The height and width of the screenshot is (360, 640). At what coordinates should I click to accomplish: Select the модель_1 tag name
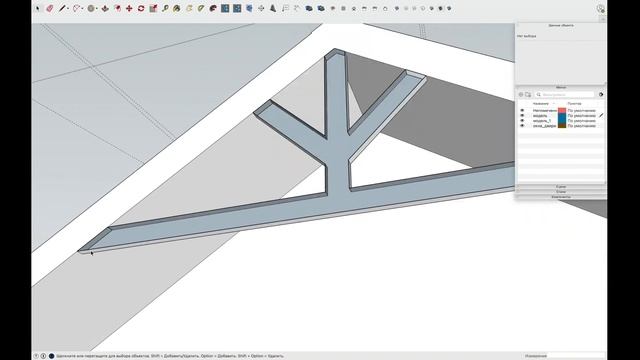pos(542,121)
